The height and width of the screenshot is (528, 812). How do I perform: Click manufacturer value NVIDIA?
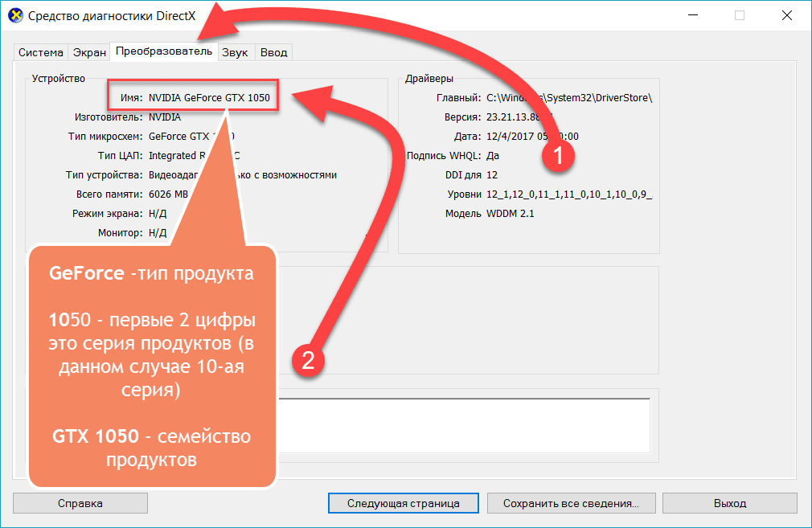[x=165, y=117]
